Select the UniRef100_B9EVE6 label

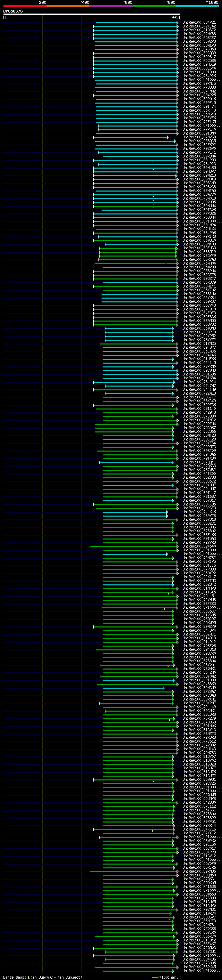(x=199, y=118)
